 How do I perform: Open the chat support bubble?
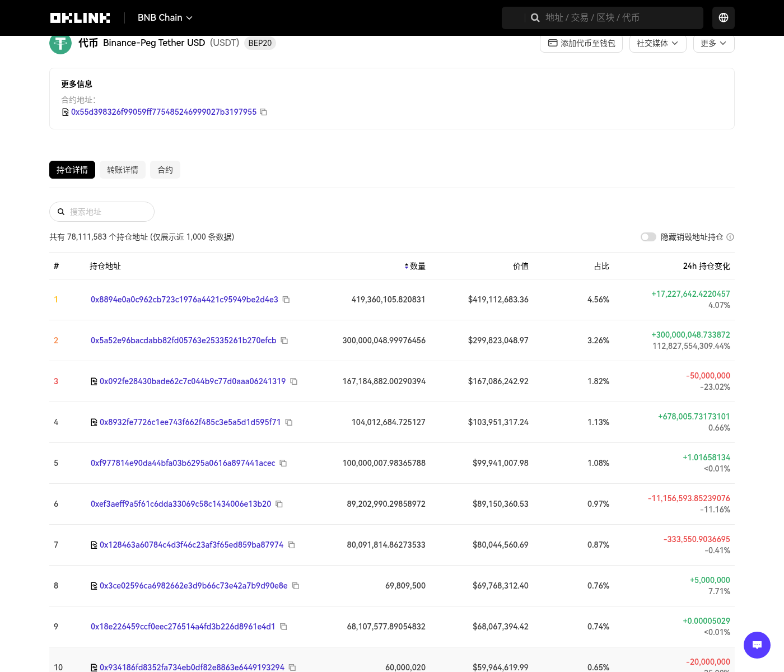click(757, 645)
